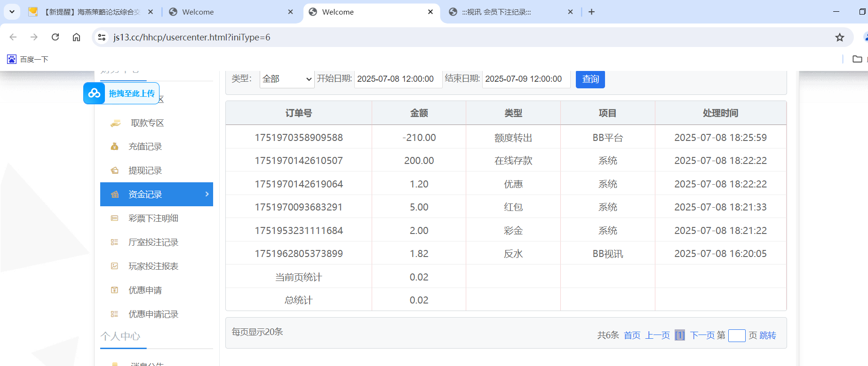Click the 下一页 pagination link
Screen dimensions: 868x366
pos(701,335)
